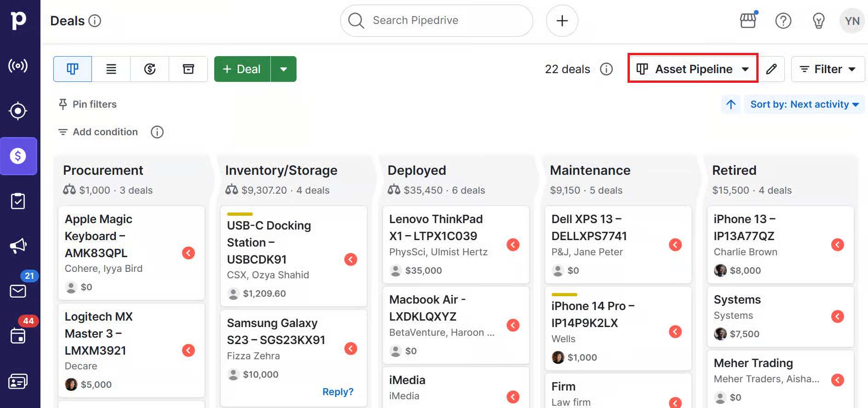The width and height of the screenshot is (868, 408).
Task: Open Campaigns megaphone icon in sidebar
Action: (18, 246)
